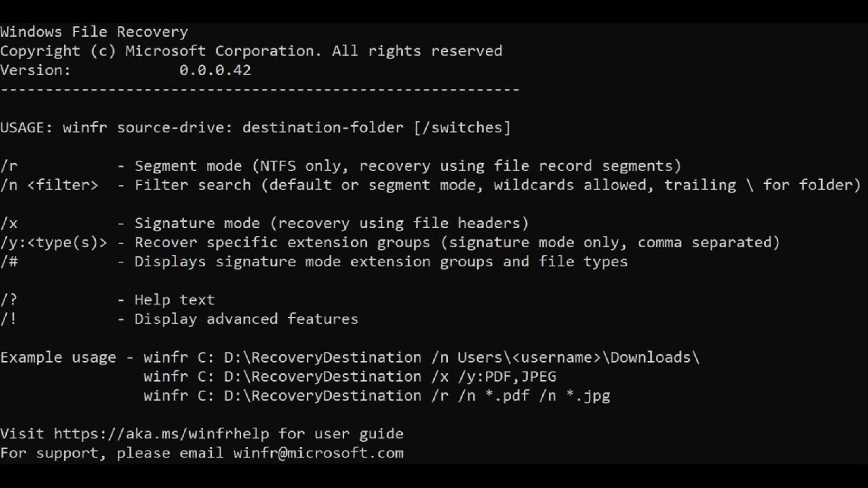Click the example command with *.pdf and *.jpg
The width and height of the screenshot is (868, 488).
[377, 396]
